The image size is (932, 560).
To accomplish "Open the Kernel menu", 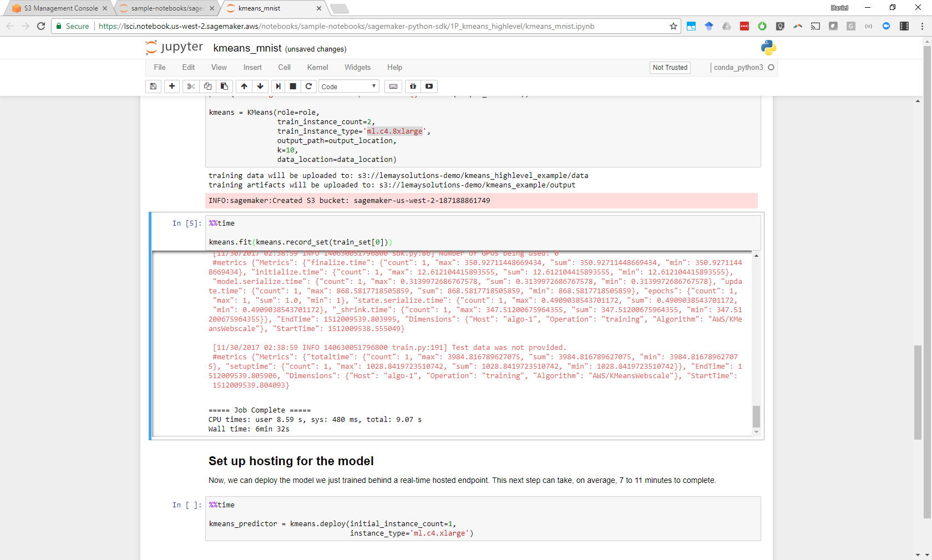I will [x=318, y=68].
